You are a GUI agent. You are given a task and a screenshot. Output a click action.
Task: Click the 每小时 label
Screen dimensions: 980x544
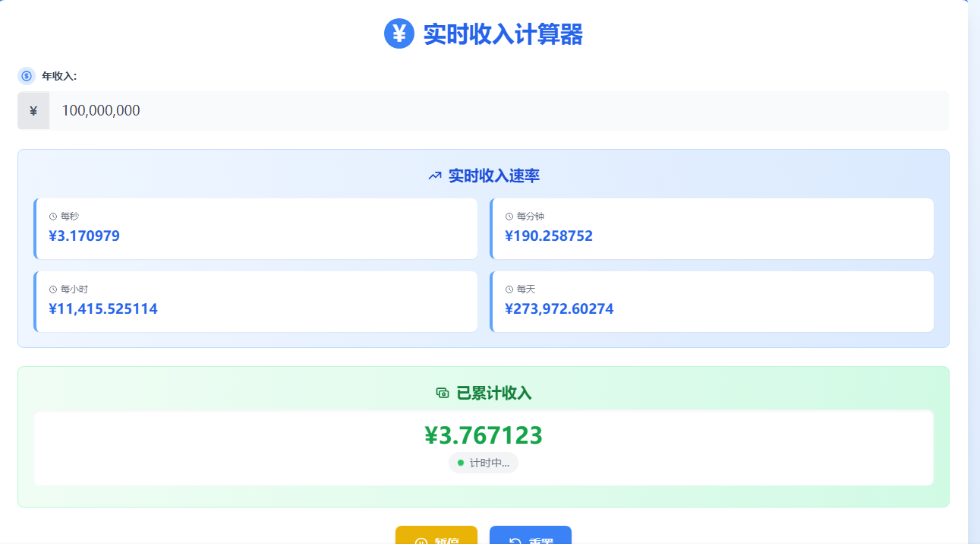pyautogui.click(x=74, y=289)
